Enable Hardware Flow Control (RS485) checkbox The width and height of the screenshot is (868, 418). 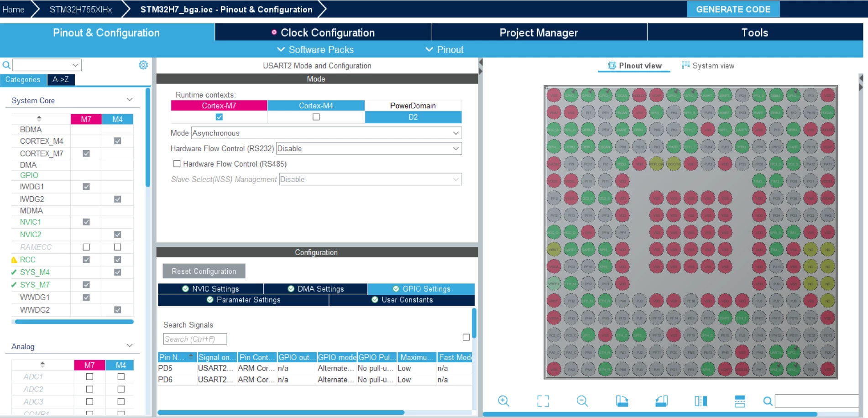click(177, 164)
